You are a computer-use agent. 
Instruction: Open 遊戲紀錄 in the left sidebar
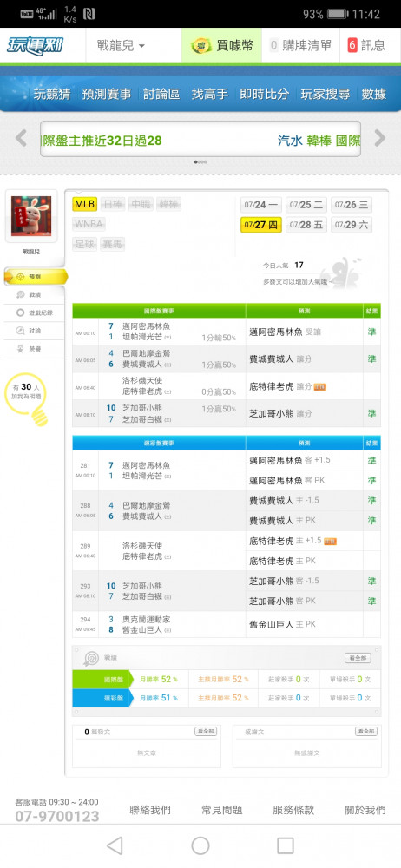click(35, 312)
